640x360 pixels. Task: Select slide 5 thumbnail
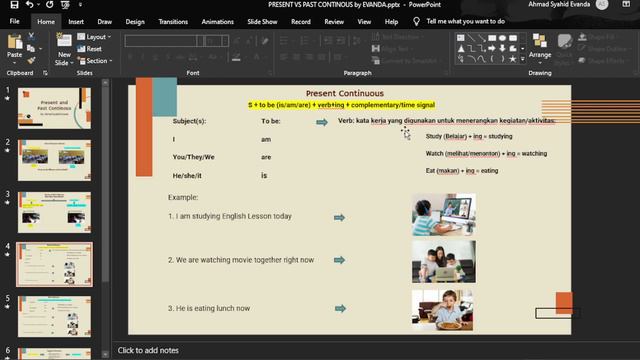(x=54, y=316)
